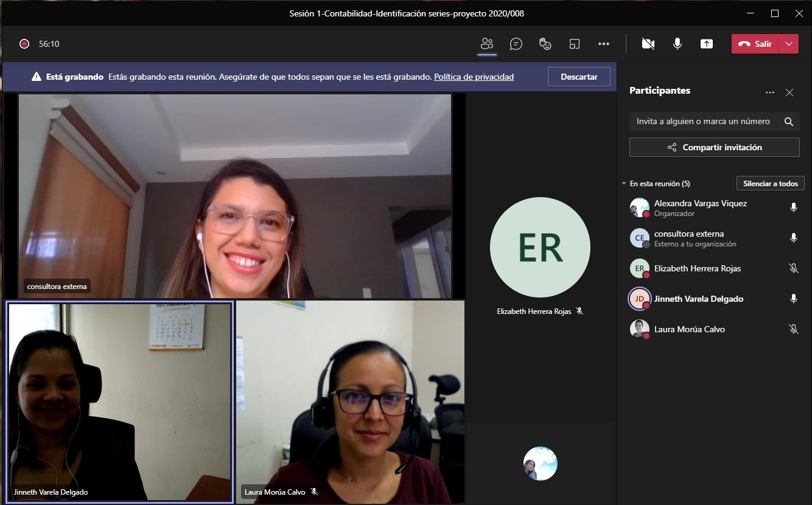
Task: Toggle Alexandra Vargas Viquez's microphone
Action: tap(794, 207)
